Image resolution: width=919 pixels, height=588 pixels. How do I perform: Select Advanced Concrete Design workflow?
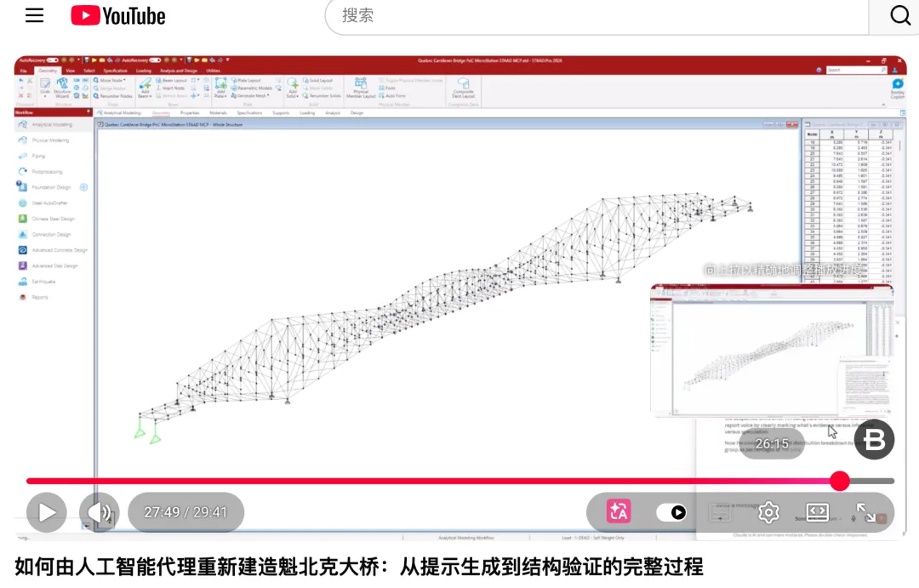(x=53, y=250)
